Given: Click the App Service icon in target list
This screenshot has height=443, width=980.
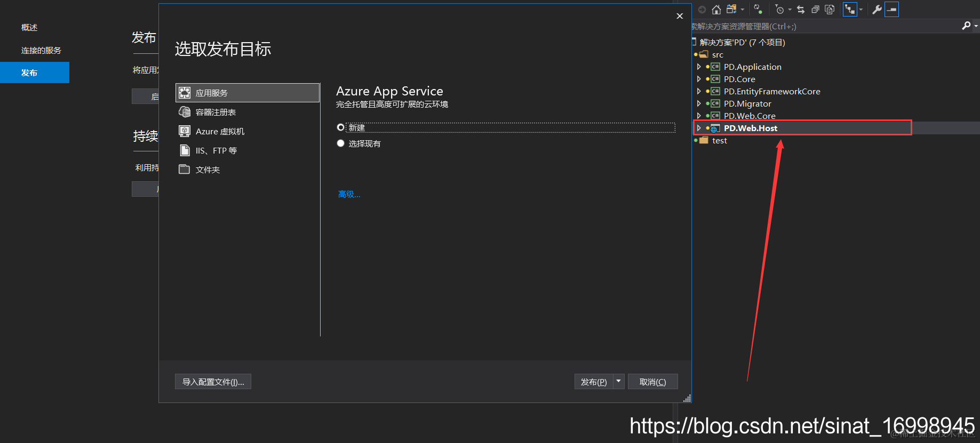Looking at the screenshot, I should point(185,93).
